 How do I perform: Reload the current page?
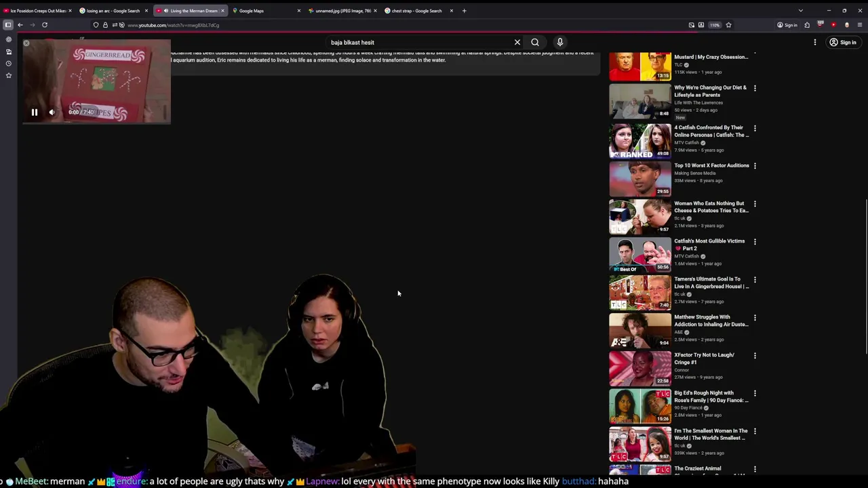tap(45, 25)
